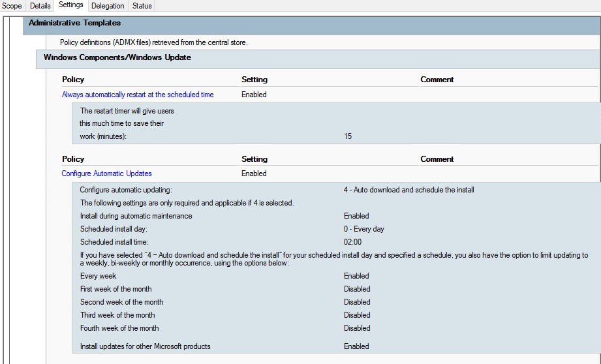Select the '0 - Every day' value
Image resolution: width=601 pixels, height=364 pixels.
click(363, 229)
